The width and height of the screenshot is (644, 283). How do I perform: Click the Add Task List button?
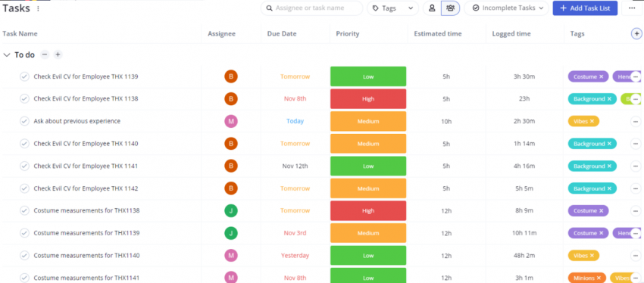click(x=585, y=8)
